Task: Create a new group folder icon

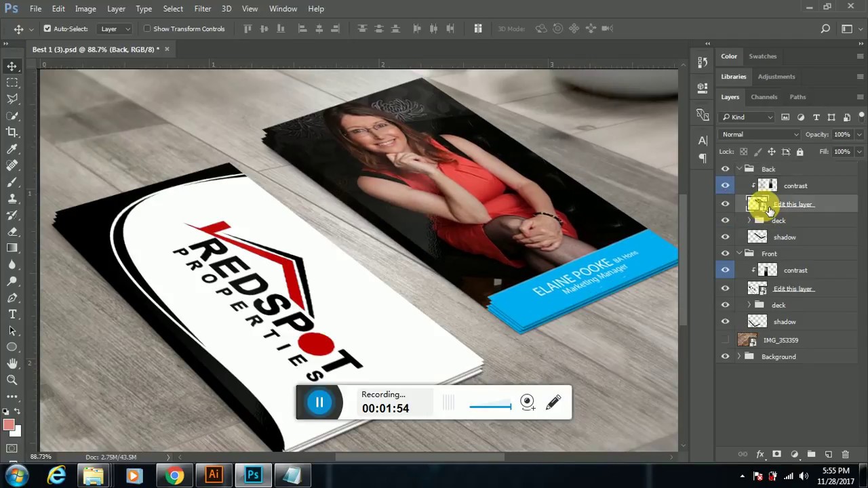Action: (811, 454)
